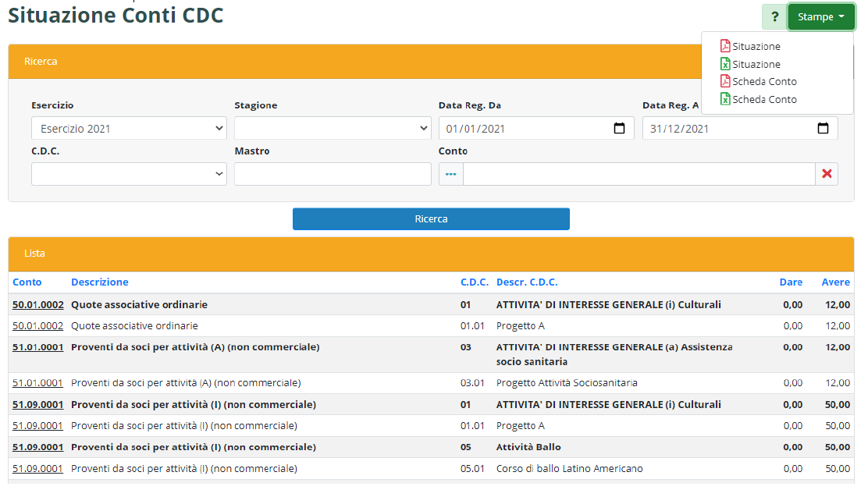Click the PDF icon for Scheda Conto
Viewport: 868px width, 497px height.
tap(725, 81)
